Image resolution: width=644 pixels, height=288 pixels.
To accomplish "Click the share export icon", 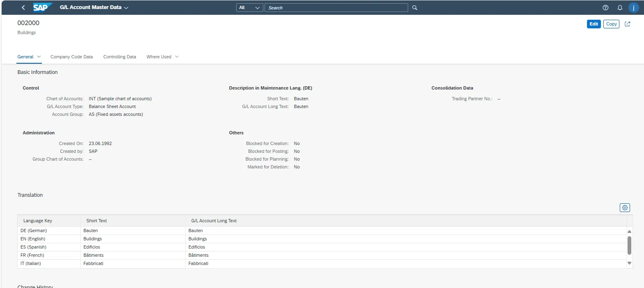I will (627, 24).
